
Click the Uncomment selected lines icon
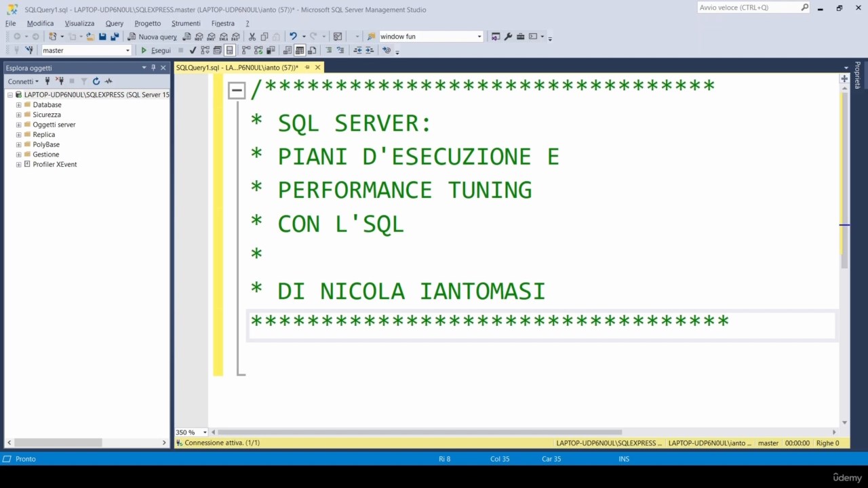[341, 50]
